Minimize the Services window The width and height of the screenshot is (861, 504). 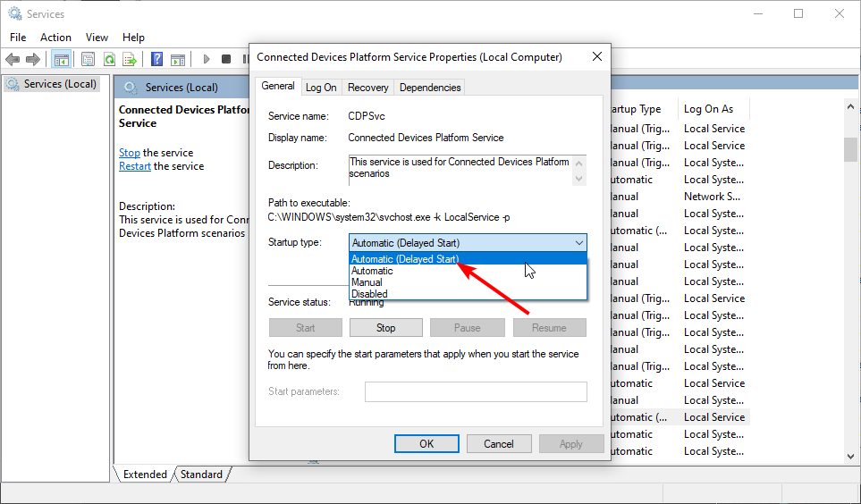(758, 13)
